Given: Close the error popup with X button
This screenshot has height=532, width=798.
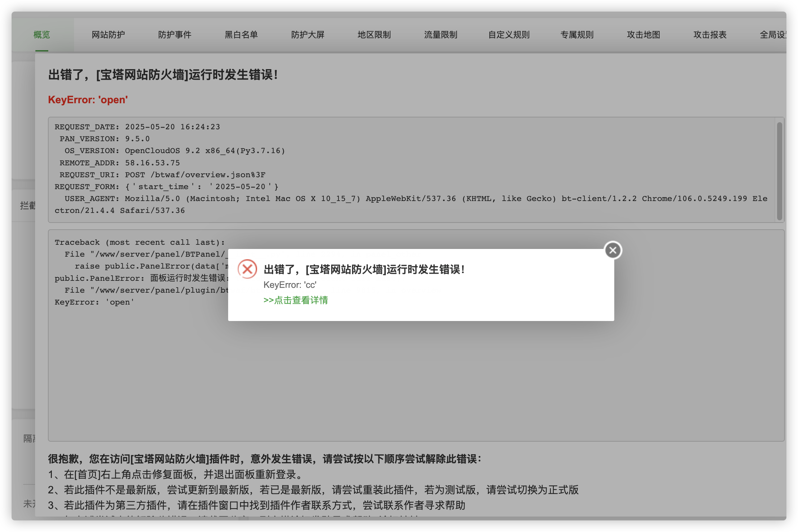Looking at the screenshot, I should [x=613, y=250].
